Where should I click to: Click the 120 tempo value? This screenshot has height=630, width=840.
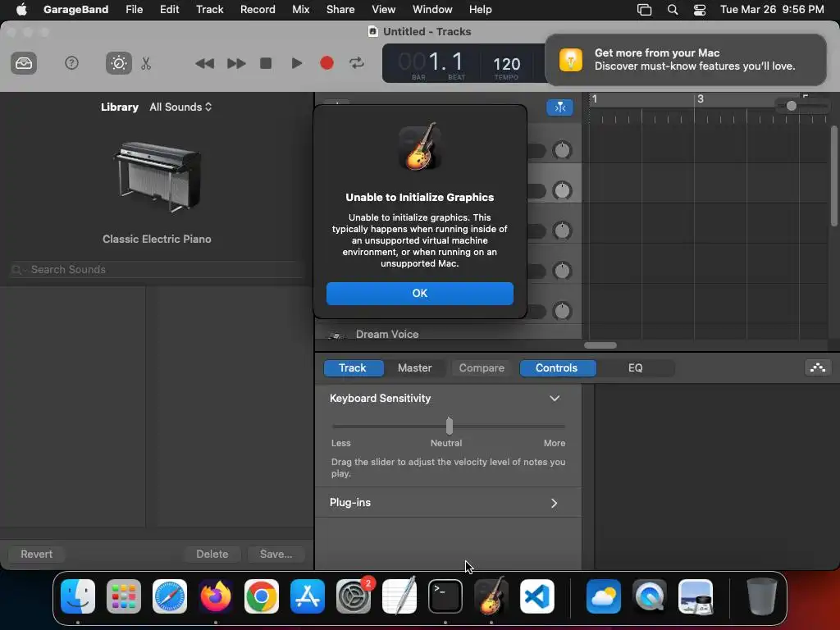click(506, 64)
